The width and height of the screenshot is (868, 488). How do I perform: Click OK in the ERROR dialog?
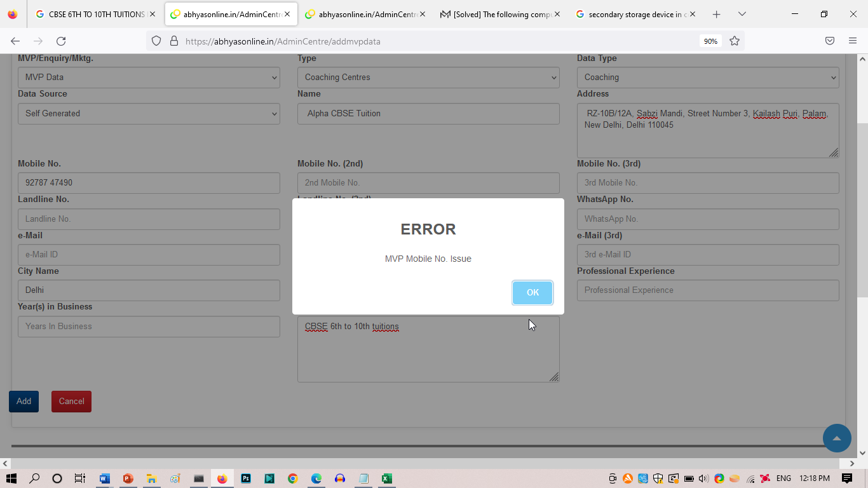tap(532, 292)
